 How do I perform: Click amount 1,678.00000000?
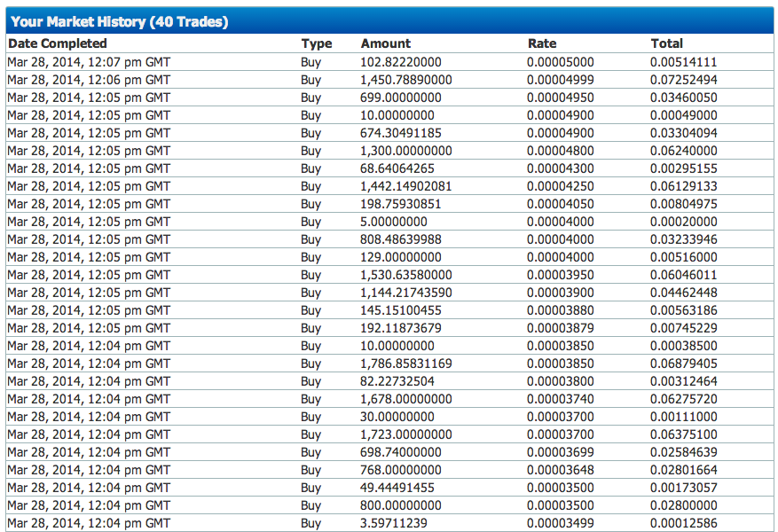pos(406,400)
